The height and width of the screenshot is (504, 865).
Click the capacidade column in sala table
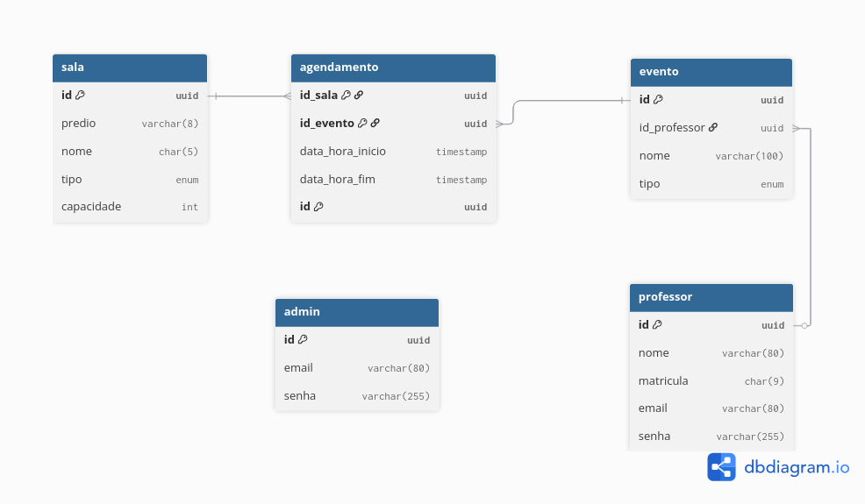[x=130, y=207]
